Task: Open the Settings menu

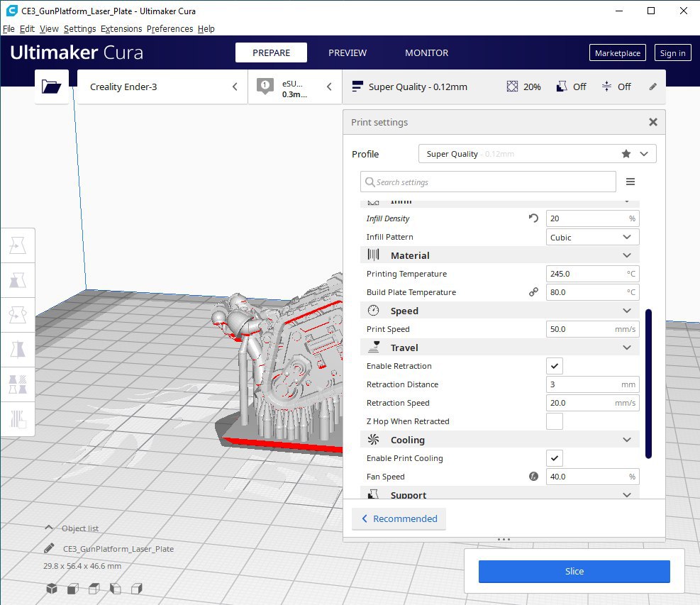Action: (79, 28)
